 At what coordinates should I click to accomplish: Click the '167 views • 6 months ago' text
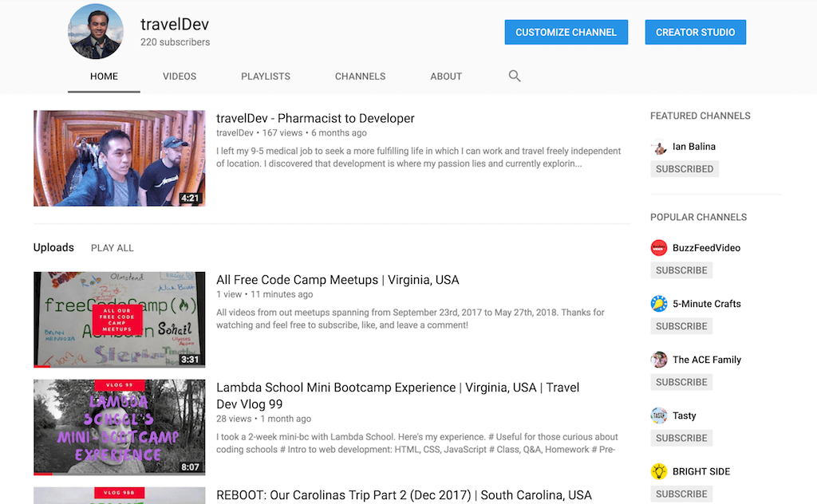314,132
